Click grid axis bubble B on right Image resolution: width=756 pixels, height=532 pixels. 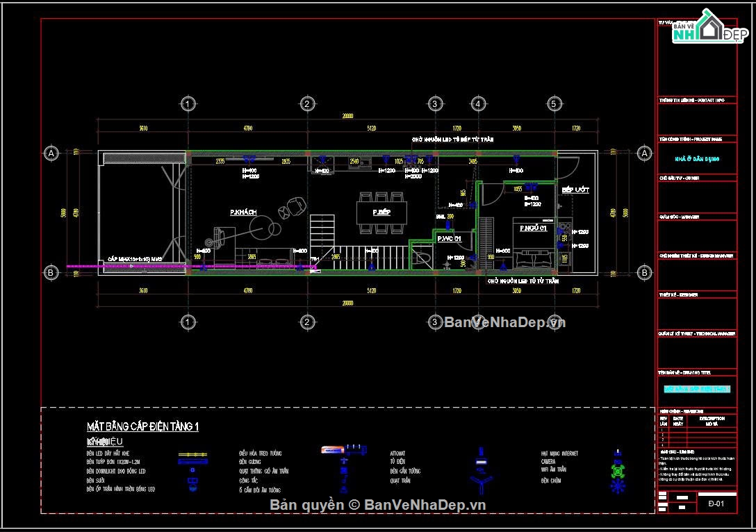pos(644,273)
